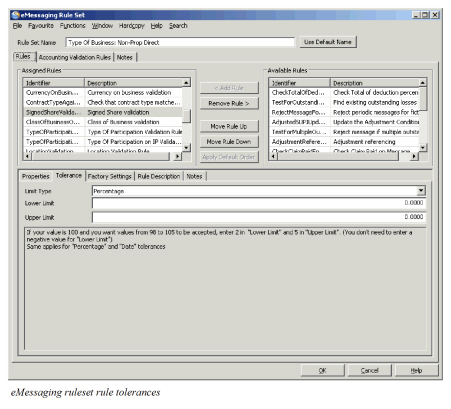This screenshot has height=409, width=451.
Task: Open the Functions menu
Action: 73,26
